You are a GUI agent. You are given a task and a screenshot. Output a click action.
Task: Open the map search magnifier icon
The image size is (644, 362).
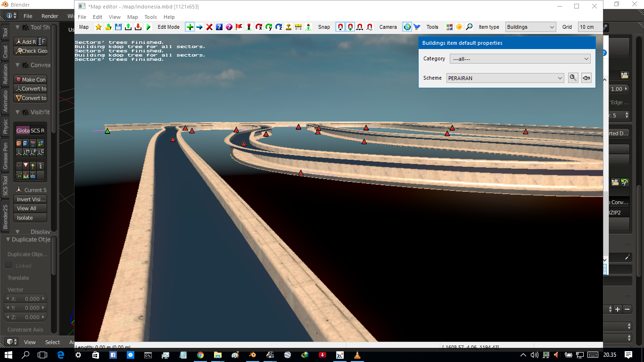(469, 27)
